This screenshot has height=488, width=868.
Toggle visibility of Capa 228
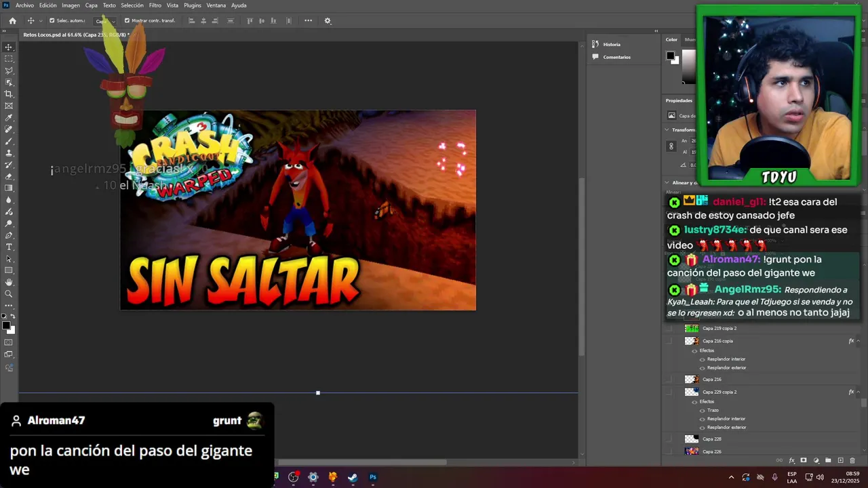(670, 439)
